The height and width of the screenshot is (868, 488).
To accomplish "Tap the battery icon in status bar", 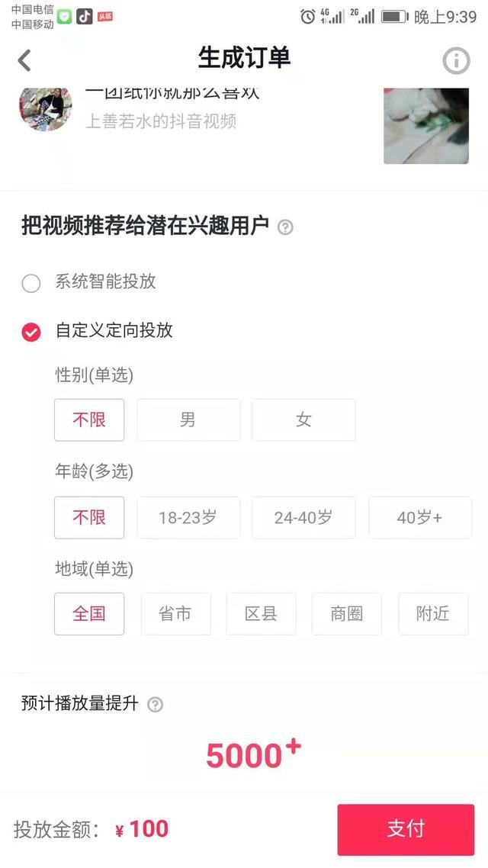I will (394, 17).
